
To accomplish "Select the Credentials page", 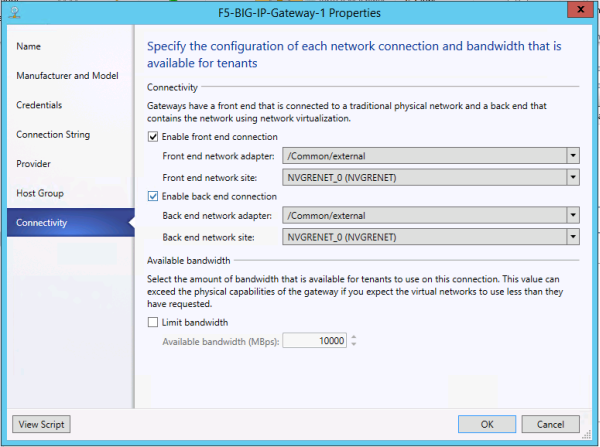I will 40,105.
